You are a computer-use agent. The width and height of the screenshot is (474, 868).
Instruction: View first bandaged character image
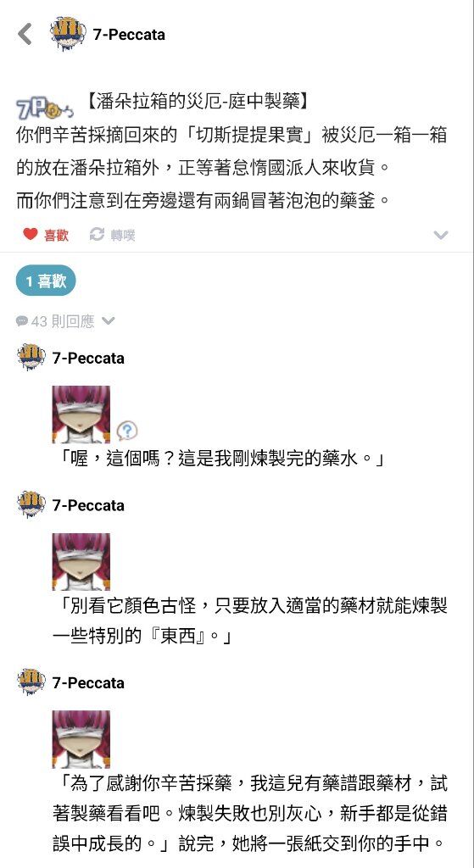point(81,415)
